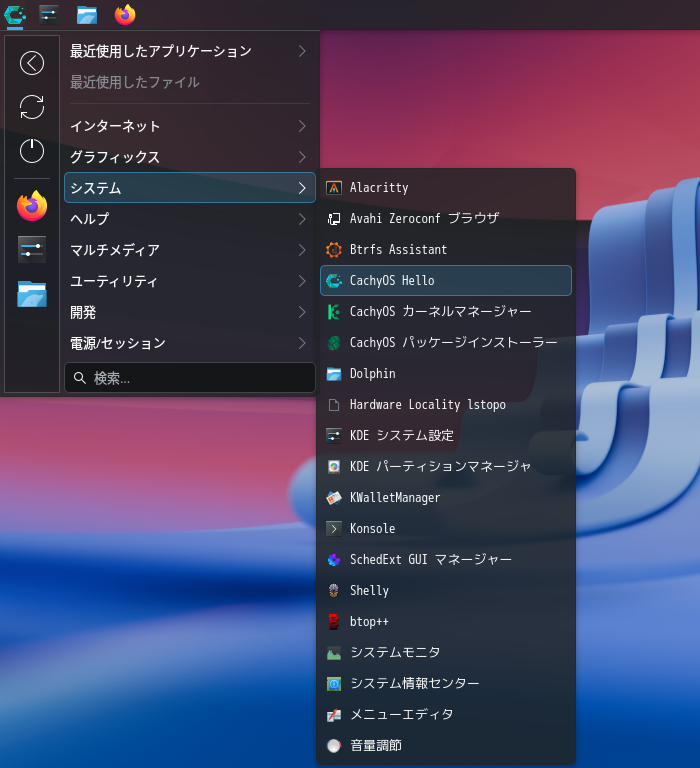Launch Firefox from the top panel

[125, 15]
